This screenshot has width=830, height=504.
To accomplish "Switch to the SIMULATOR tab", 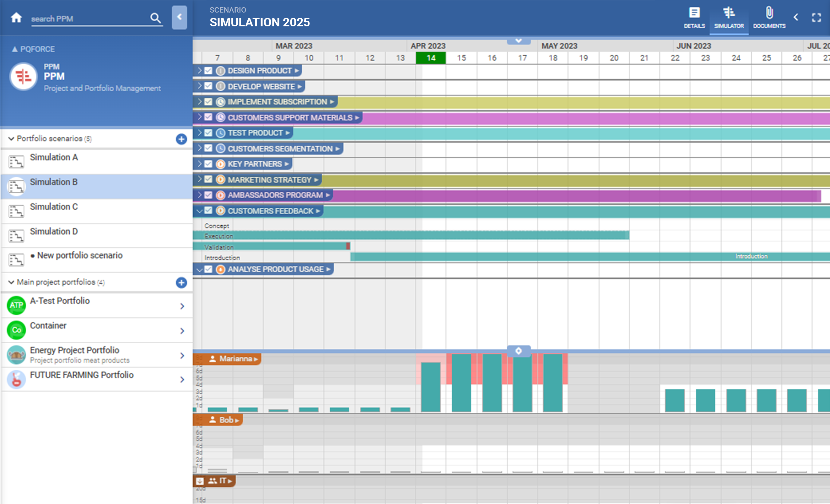I will coord(729,18).
